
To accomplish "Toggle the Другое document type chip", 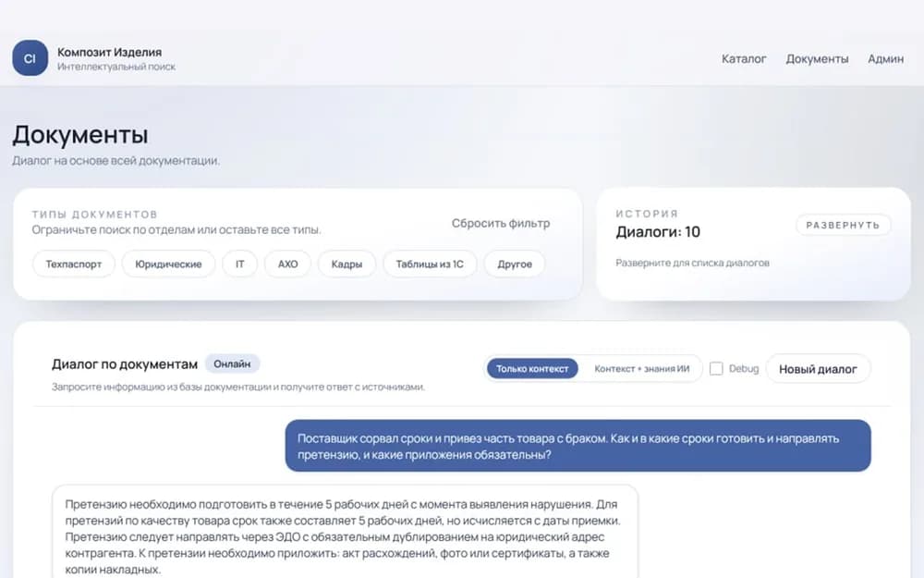I will point(515,264).
